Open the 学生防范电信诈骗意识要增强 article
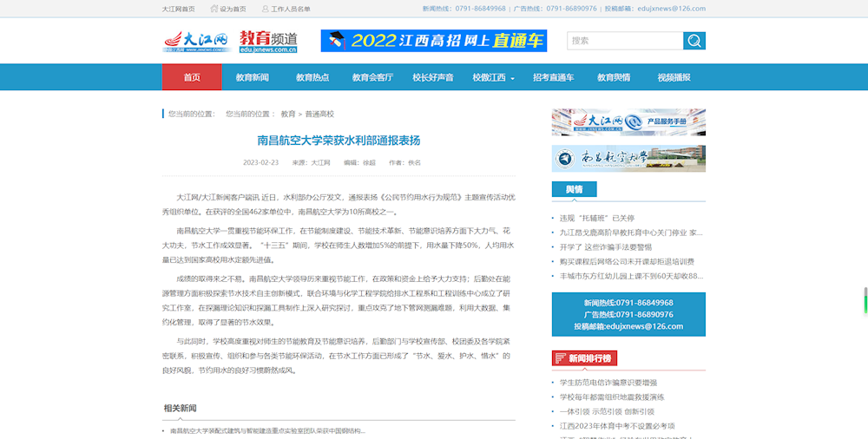The width and height of the screenshot is (868, 439). click(608, 382)
